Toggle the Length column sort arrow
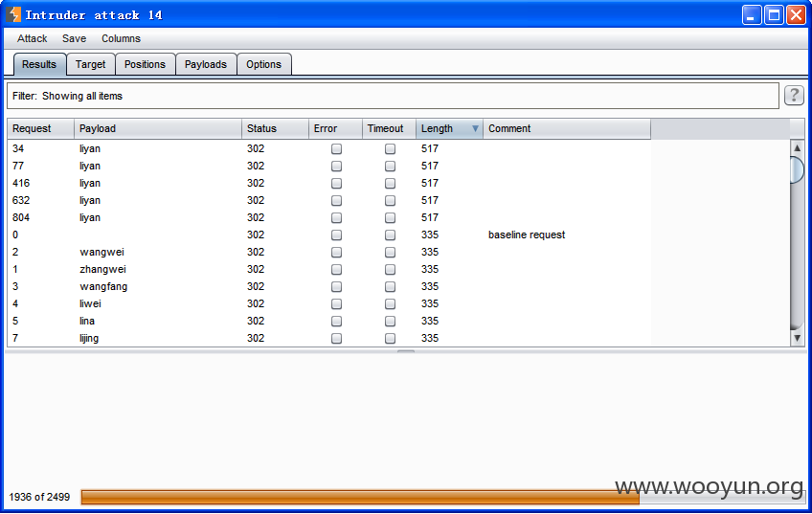The height and width of the screenshot is (514, 812). pos(475,128)
